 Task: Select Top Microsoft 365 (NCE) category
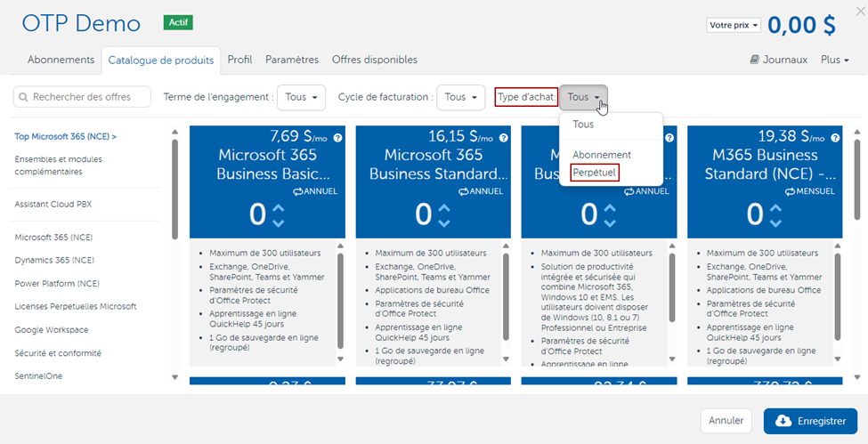click(x=65, y=137)
